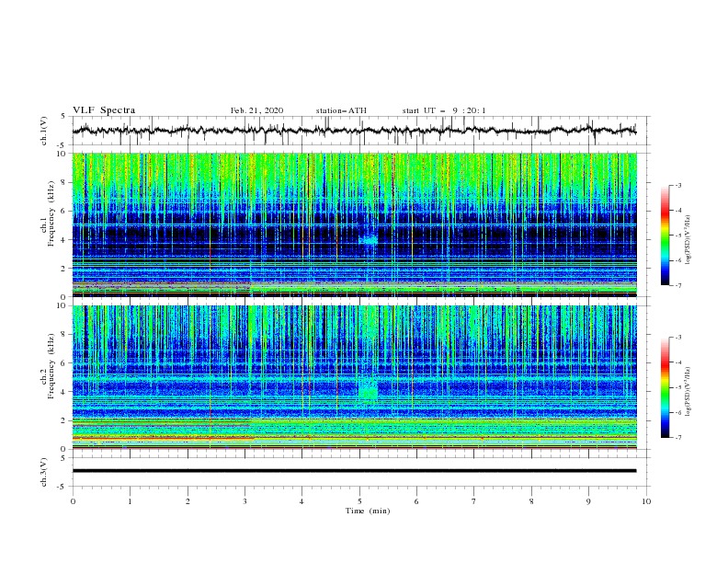Screen dimensions: 728x563
Task: Click time axis tick label "10" at right end
Action: pos(646,501)
